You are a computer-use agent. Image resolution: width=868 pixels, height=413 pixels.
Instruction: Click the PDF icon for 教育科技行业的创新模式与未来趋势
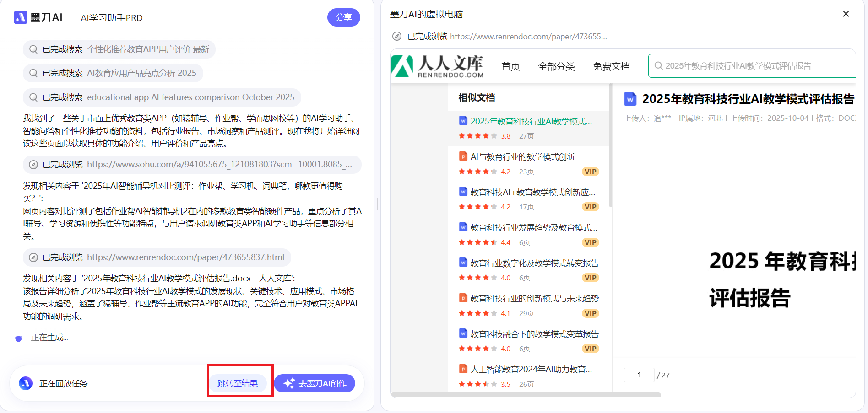click(463, 298)
